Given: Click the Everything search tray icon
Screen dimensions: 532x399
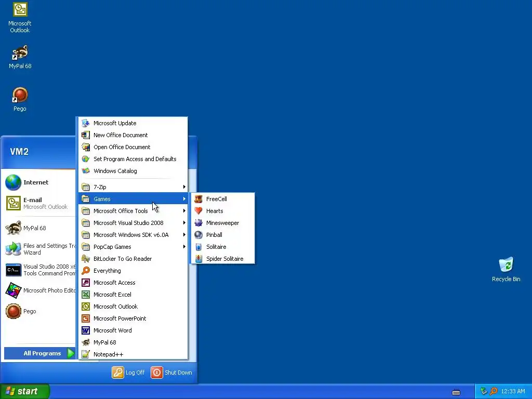Looking at the screenshot, I should pyautogui.click(x=494, y=391).
